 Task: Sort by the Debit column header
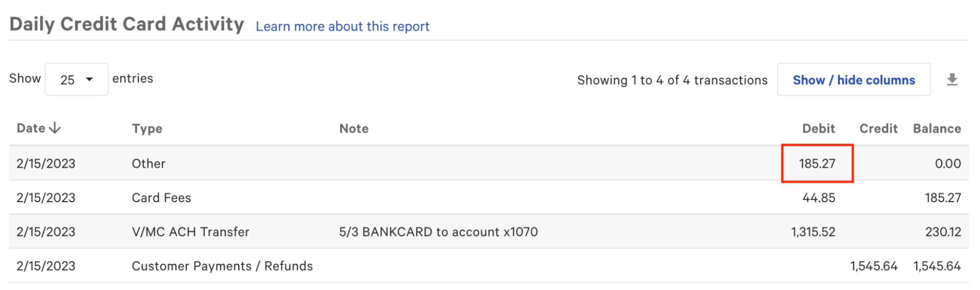(818, 129)
